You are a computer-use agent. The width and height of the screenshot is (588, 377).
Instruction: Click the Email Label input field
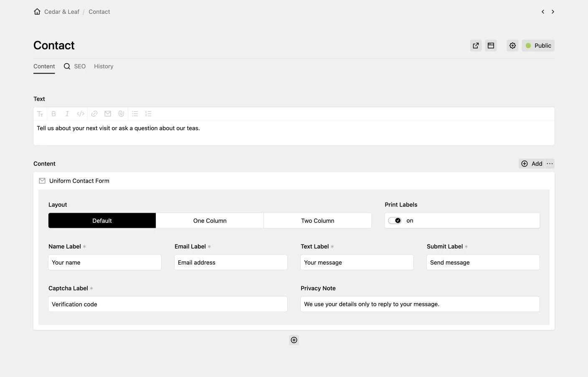click(231, 262)
